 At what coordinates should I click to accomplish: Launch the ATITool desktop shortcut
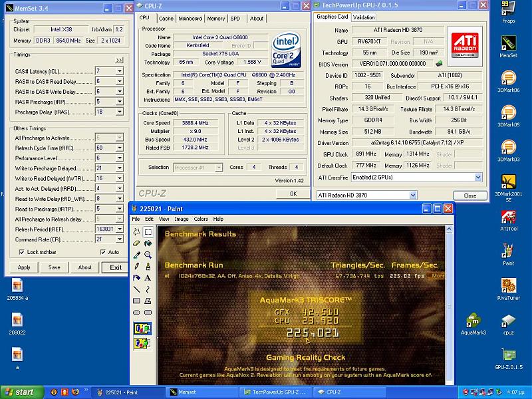pyautogui.click(x=508, y=220)
